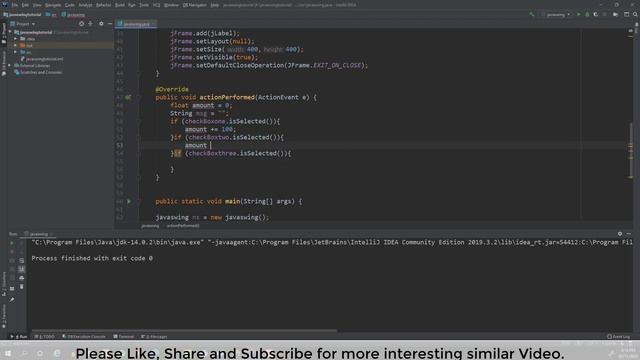Click Favorites side tool button
The width and height of the screenshot is (640, 360).
click(x=4, y=316)
